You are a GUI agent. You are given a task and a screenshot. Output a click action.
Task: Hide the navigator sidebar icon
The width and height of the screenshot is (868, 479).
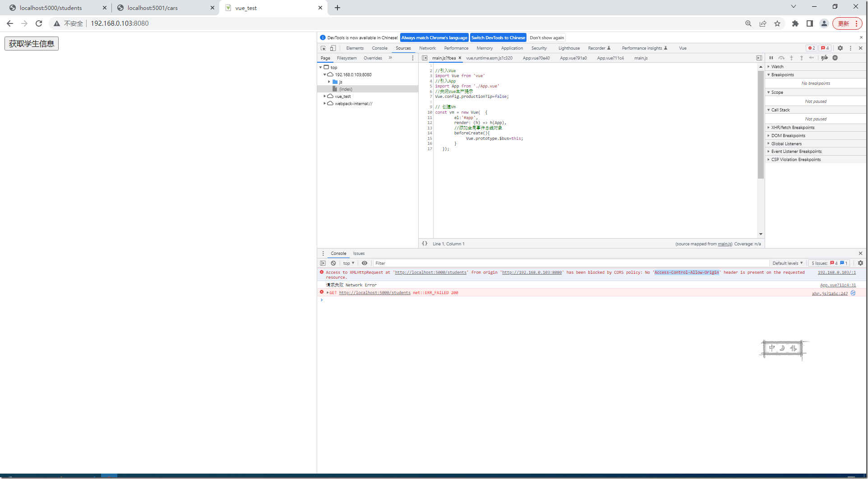coord(425,58)
